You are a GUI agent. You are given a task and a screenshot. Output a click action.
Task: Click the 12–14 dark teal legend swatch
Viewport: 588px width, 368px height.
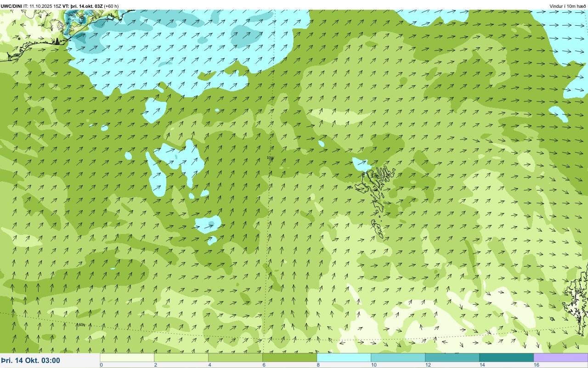point(452,357)
